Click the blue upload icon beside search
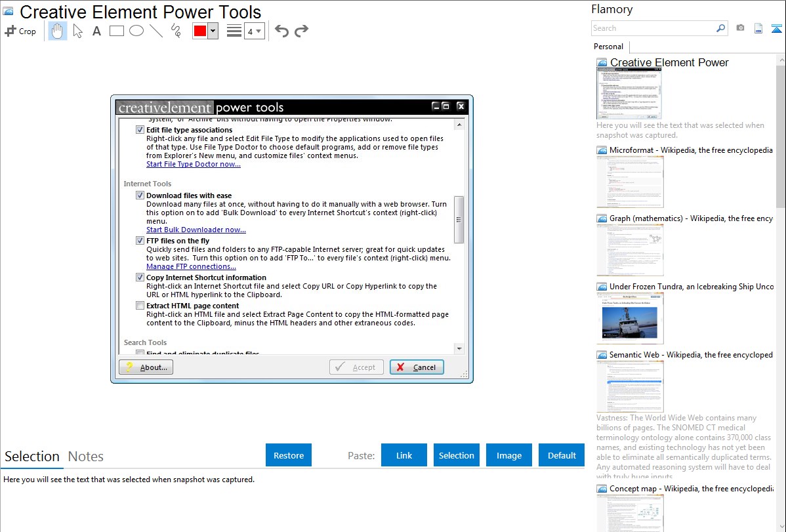Image resolution: width=786 pixels, height=532 pixels. pyautogui.click(x=776, y=29)
